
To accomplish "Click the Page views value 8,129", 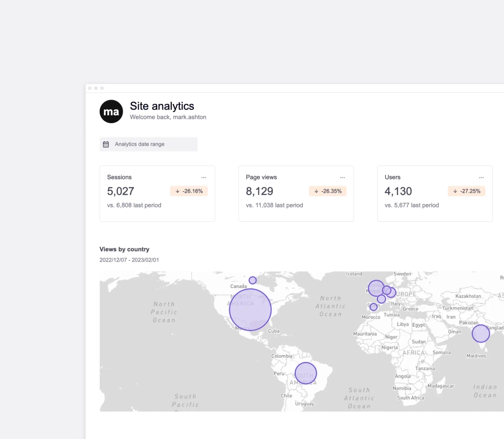I will tap(259, 191).
